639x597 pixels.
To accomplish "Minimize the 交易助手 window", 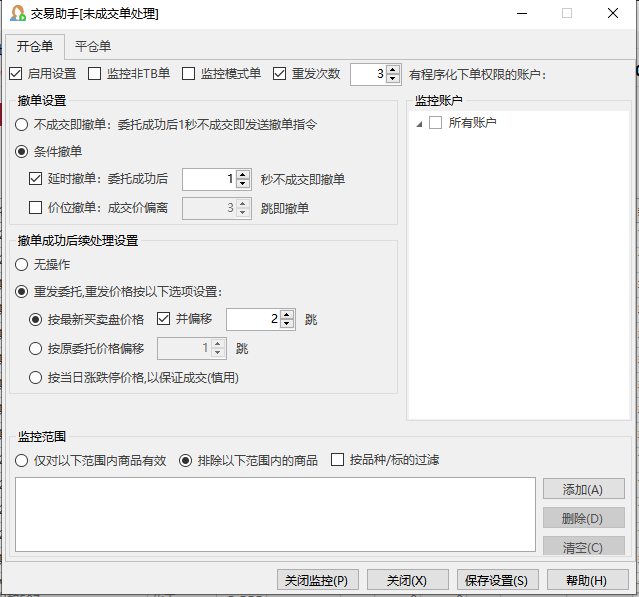I will pyautogui.click(x=522, y=13).
